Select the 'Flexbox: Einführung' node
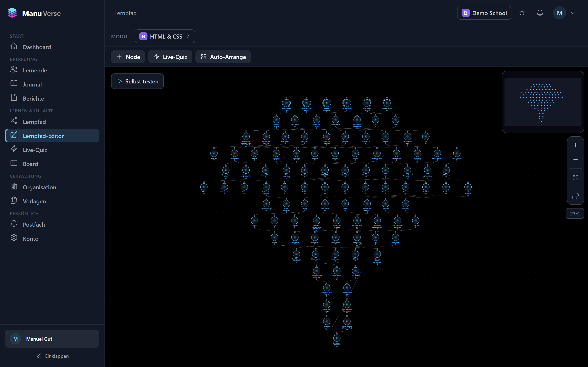This screenshot has height=367, width=588. coord(327,103)
